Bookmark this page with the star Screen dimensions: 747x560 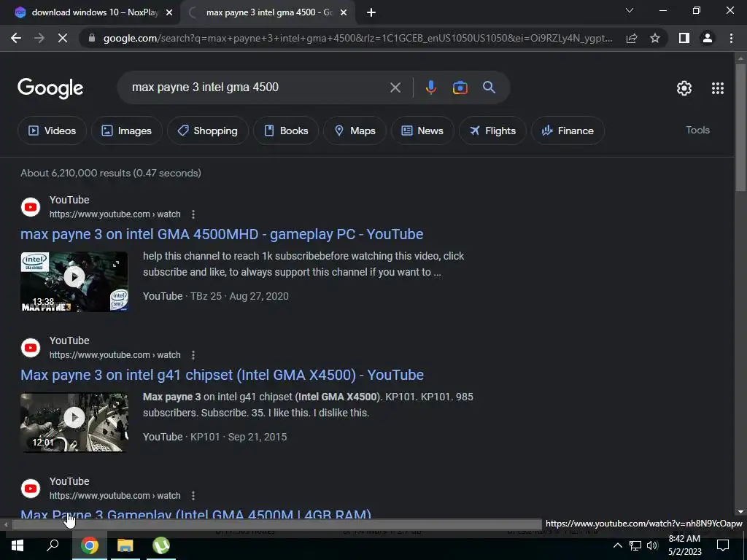point(655,38)
